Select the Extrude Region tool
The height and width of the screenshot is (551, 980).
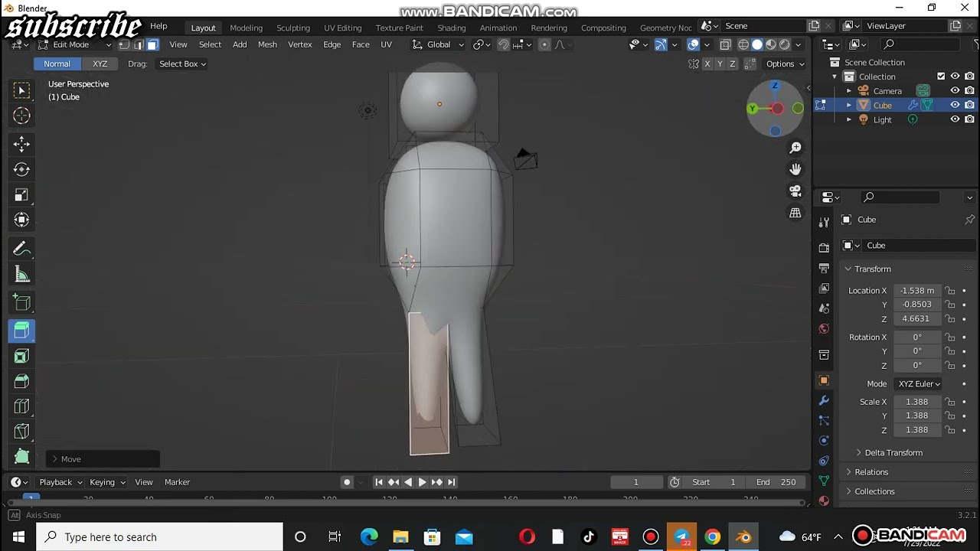click(21, 331)
